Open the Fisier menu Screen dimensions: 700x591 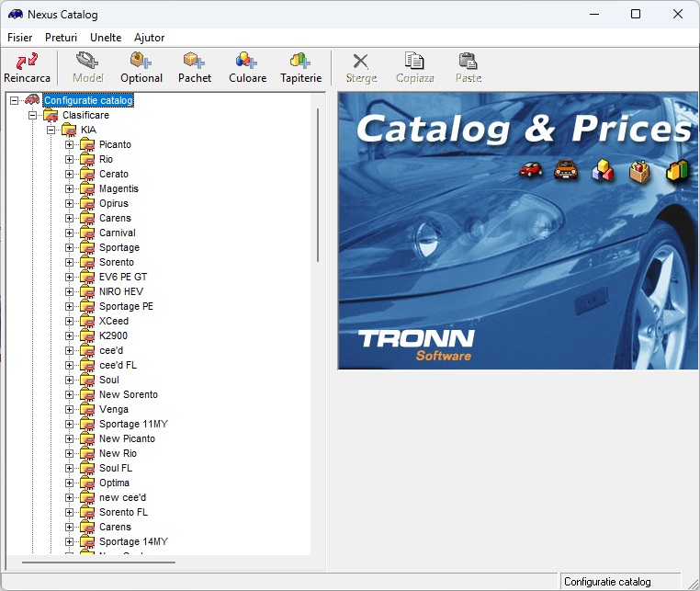tap(19, 38)
